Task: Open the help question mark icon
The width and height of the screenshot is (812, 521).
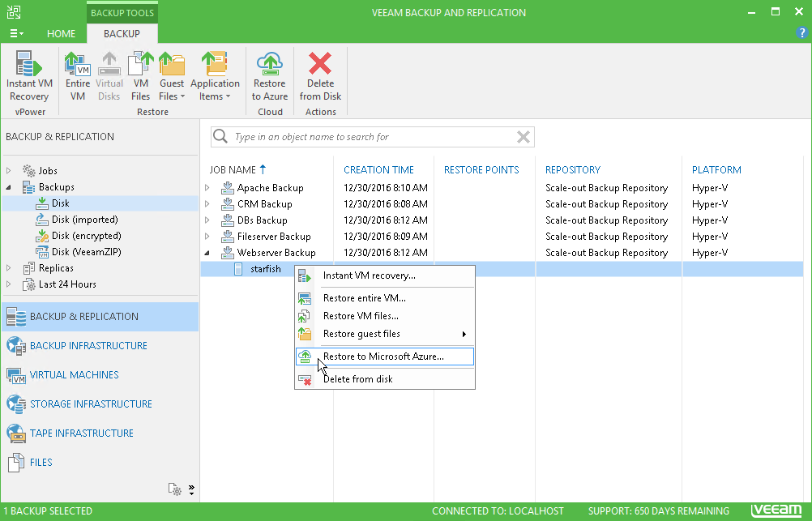Action: coord(801,33)
